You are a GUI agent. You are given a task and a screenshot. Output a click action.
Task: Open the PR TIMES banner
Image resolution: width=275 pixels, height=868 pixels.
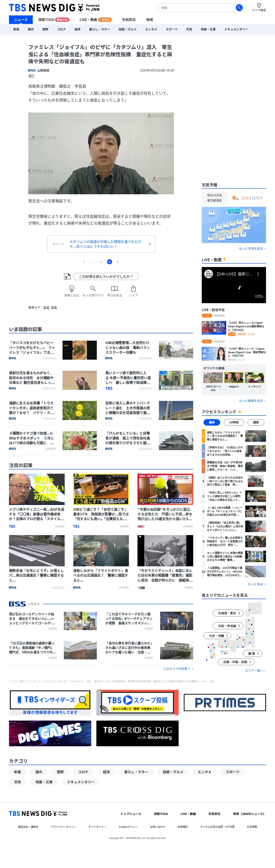coord(225,703)
